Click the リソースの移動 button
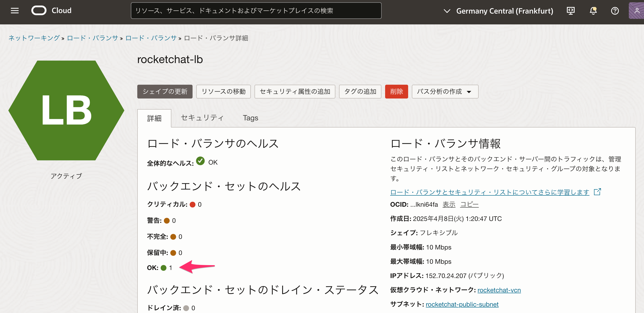 click(223, 91)
